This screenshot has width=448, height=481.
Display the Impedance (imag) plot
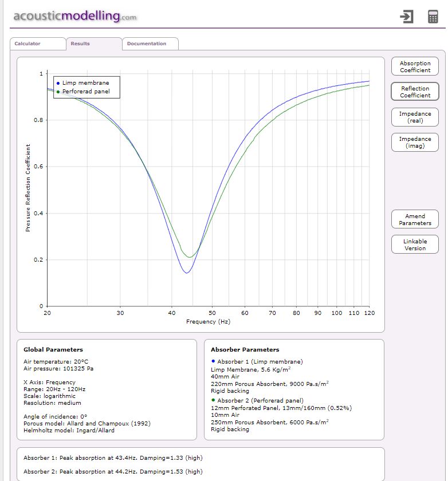click(x=415, y=143)
